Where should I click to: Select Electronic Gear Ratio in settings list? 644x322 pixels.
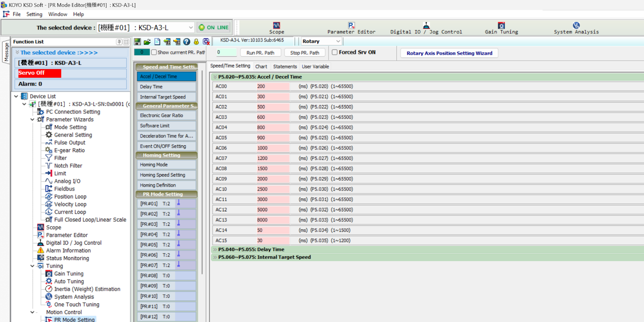click(167, 116)
